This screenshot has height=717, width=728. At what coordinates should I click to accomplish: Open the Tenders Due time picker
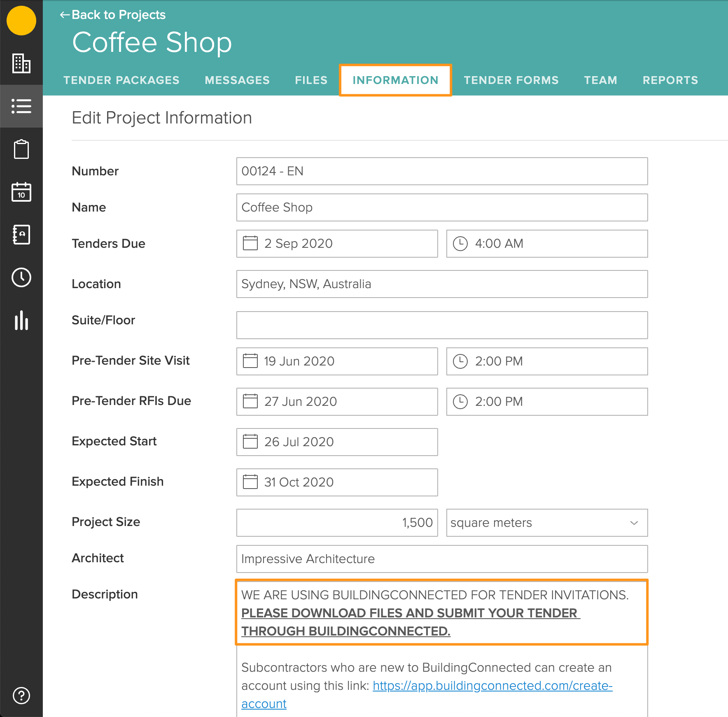[546, 244]
